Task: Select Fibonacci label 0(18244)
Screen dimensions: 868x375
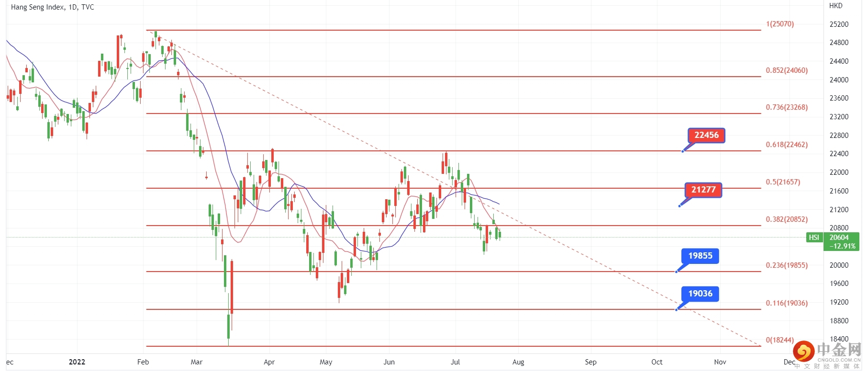Action: 779,340
